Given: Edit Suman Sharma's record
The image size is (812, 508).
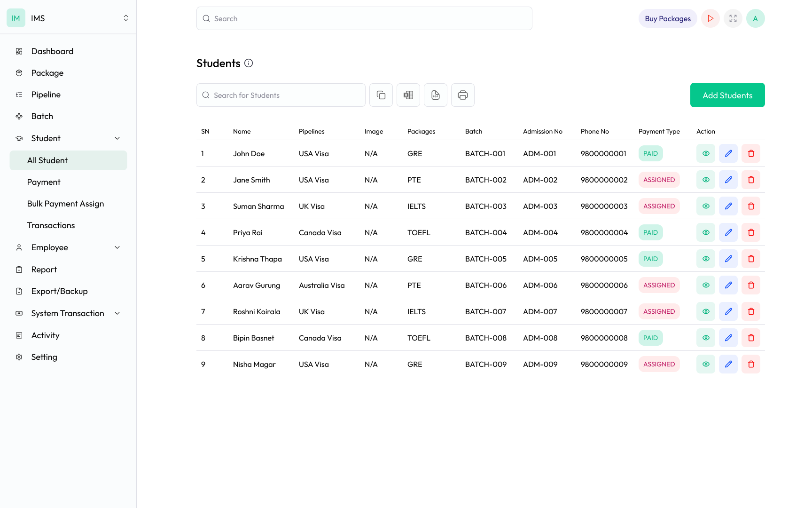Looking at the screenshot, I should coord(728,206).
